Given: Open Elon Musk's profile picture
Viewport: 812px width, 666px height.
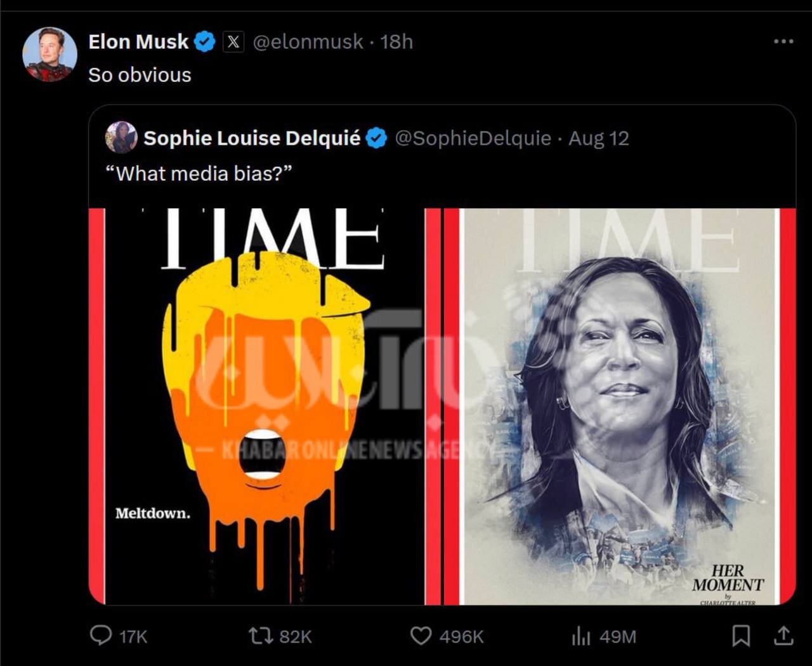Looking at the screenshot, I should [49, 55].
